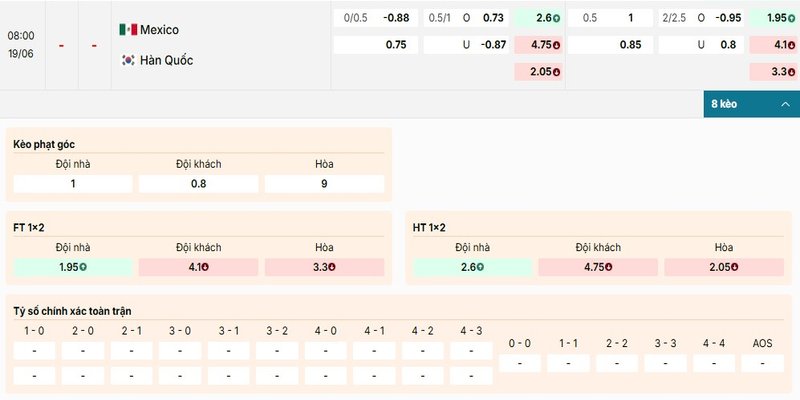Click the down arrow on FT 1×2 4.1 odds
This screenshot has height=400, width=800.
click(x=205, y=267)
